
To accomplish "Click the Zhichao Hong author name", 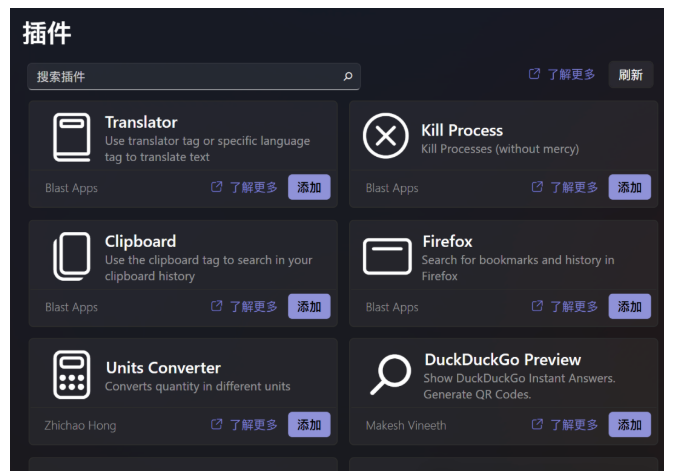I will point(80,425).
